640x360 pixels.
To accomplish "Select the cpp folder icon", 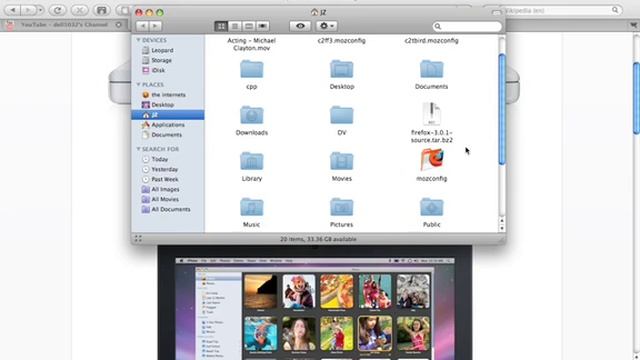I will click(x=251, y=69).
